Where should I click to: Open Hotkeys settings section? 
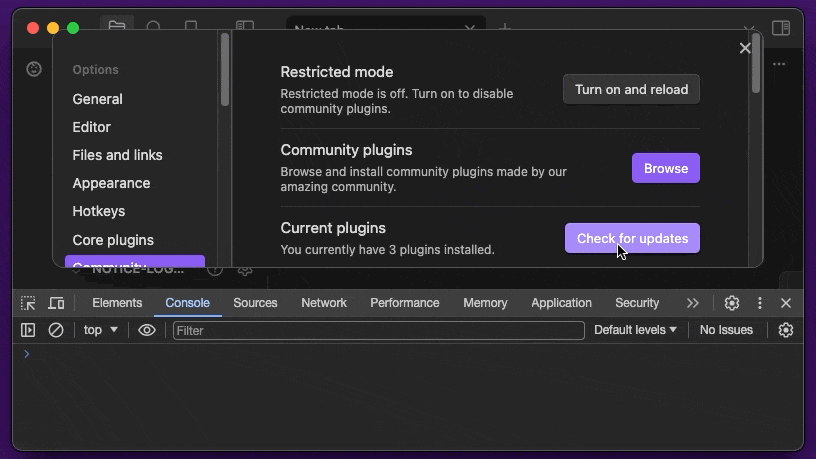[98, 211]
